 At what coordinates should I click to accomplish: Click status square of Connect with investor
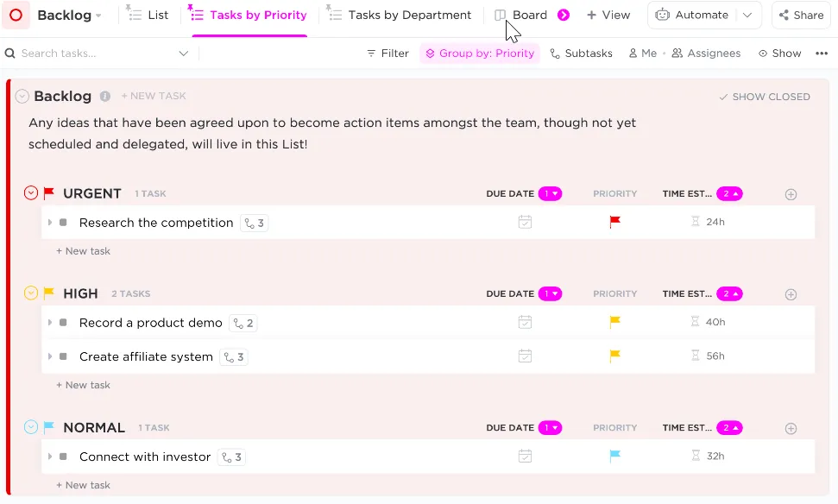coord(63,457)
